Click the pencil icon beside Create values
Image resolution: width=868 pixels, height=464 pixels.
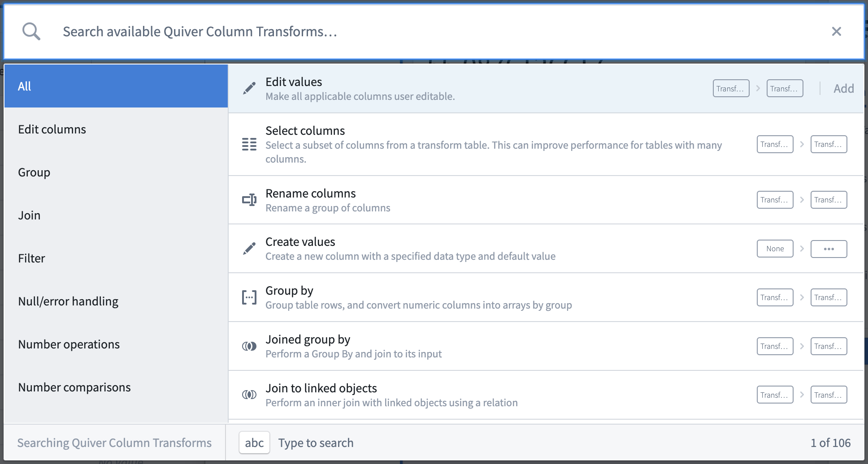point(249,249)
